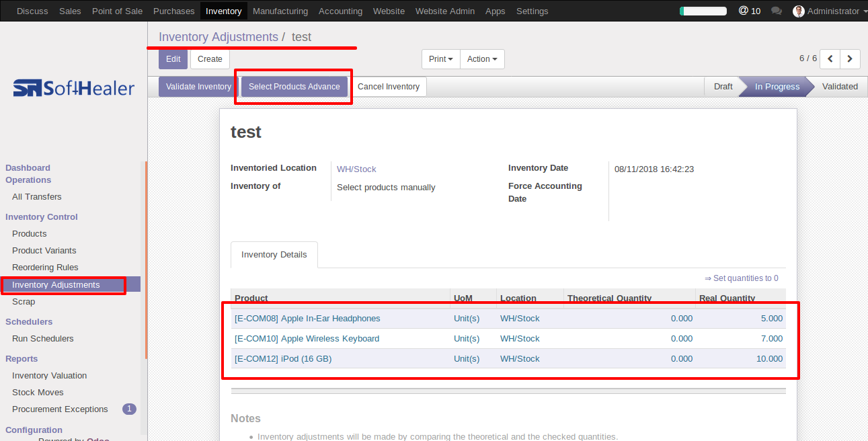This screenshot has width=868, height=441.
Task: Open Scrap in the sidebar
Action: coord(24,302)
